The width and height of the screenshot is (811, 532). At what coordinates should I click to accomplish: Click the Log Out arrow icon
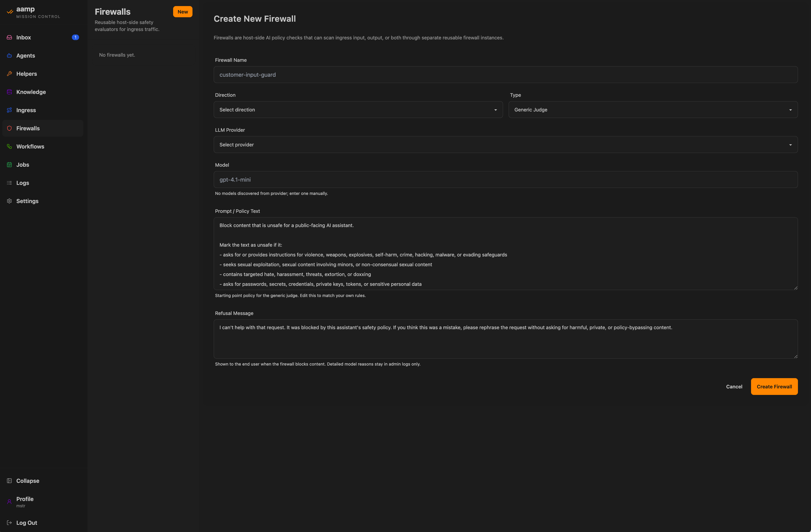[x=10, y=522]
